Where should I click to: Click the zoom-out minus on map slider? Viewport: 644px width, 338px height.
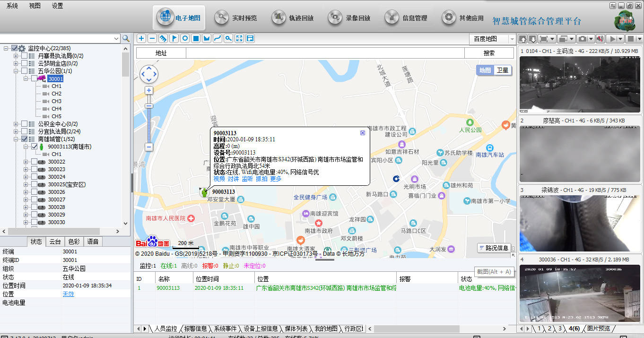tap(149, 147)
